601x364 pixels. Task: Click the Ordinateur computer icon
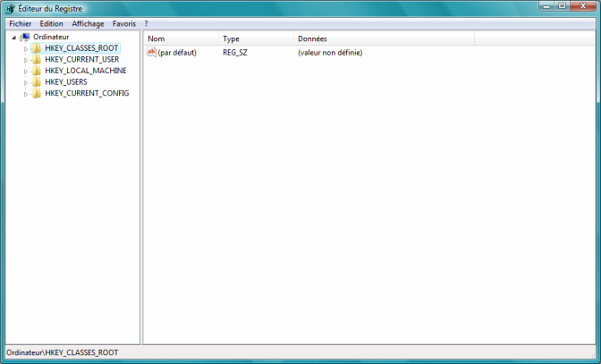pyautogui.click(x=25, y=37)
